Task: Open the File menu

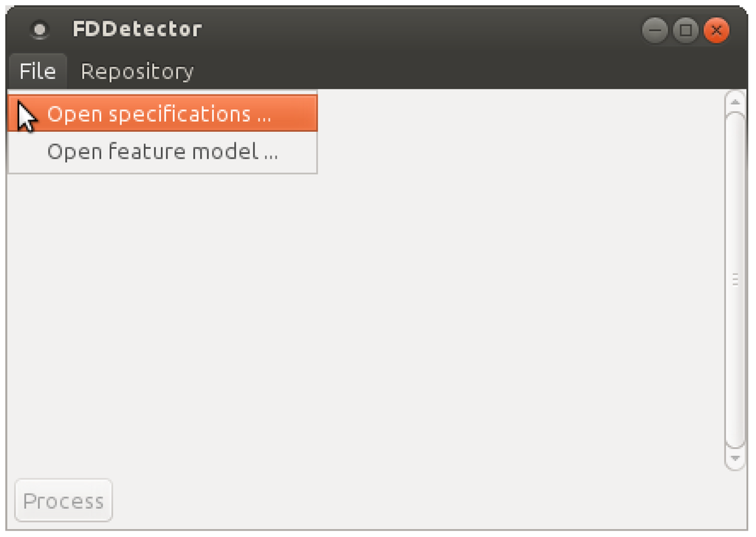Action: point(38,72)
